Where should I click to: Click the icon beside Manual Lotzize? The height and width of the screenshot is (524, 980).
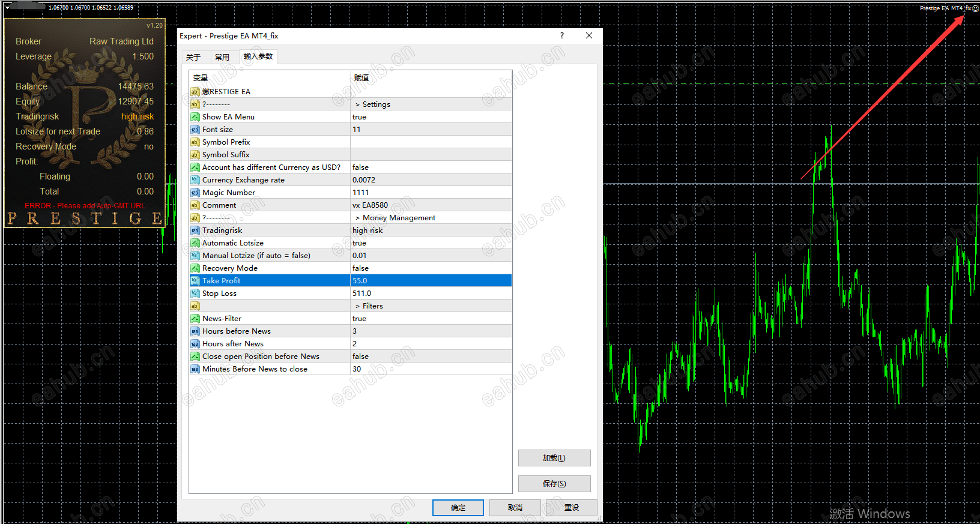pyautogui.click(x=195, y=256)
